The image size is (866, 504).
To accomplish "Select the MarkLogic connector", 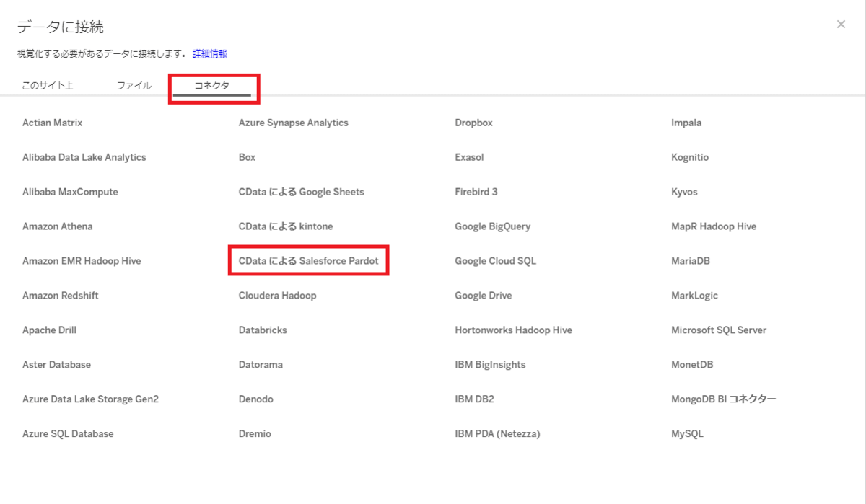I will [x=695, y=296].
